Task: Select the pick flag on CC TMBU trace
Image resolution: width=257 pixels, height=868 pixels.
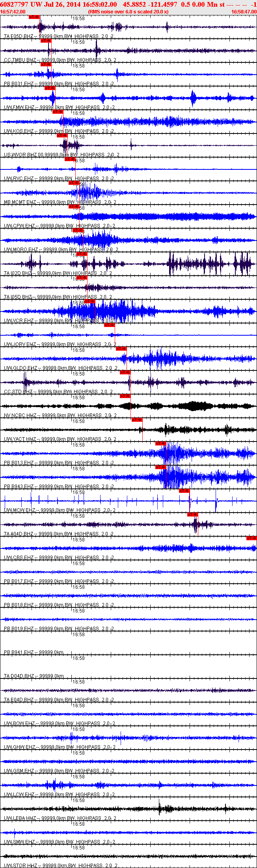Action: [46, 41]
